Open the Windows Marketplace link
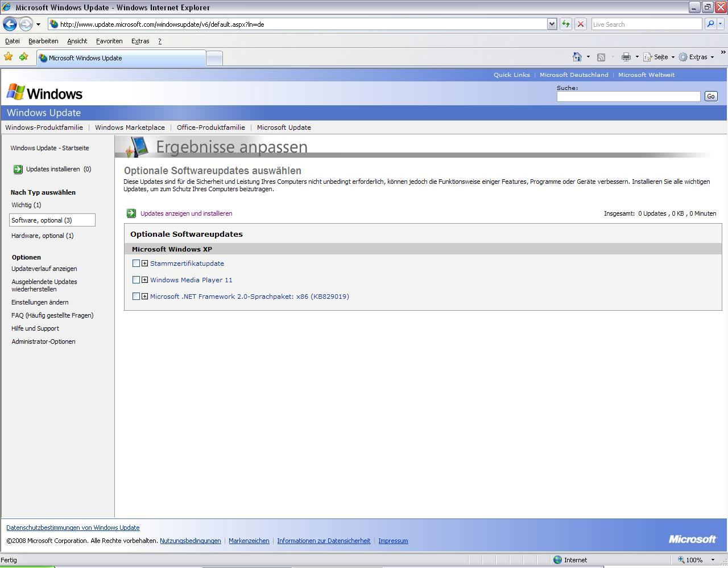Screen dimensions: 728x568 point(130,127)
